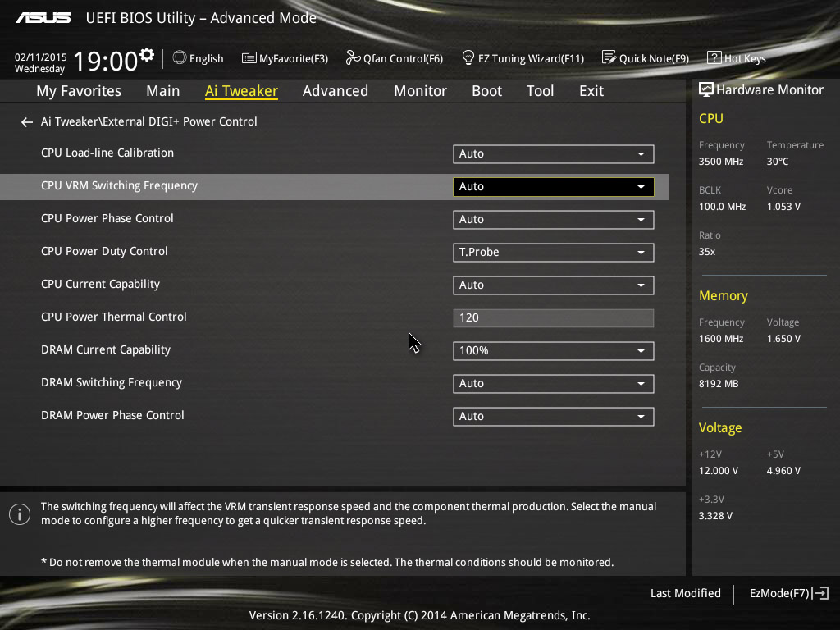Click the Hardware Monitor screen icon
840x630 pixels.
tap(706, 89)
